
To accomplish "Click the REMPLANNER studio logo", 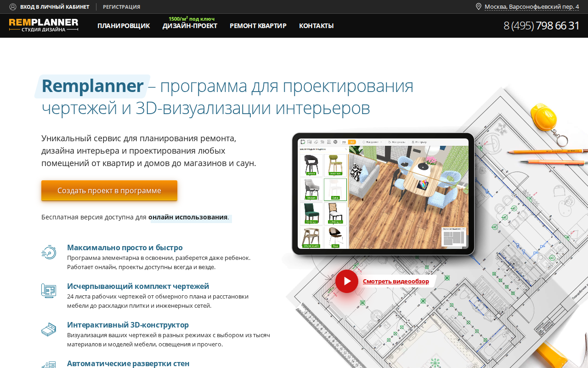I will (x=44, y=25).
